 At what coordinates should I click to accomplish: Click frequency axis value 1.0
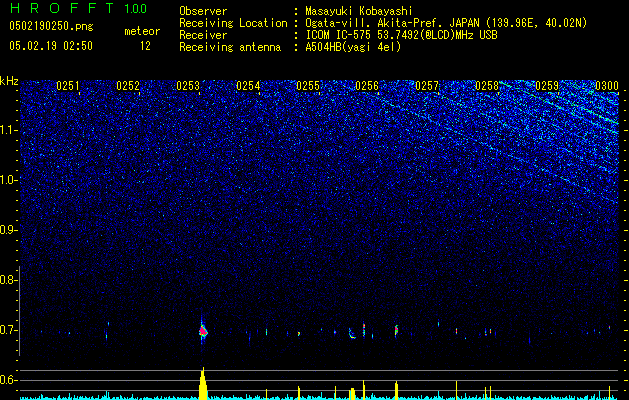coord(9,180)
